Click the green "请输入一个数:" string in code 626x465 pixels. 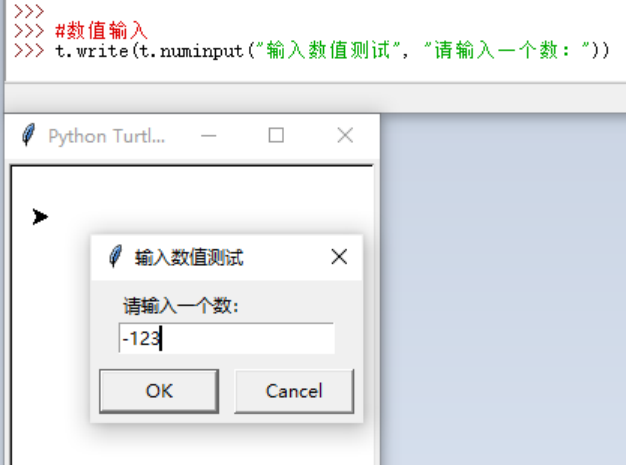507,50
